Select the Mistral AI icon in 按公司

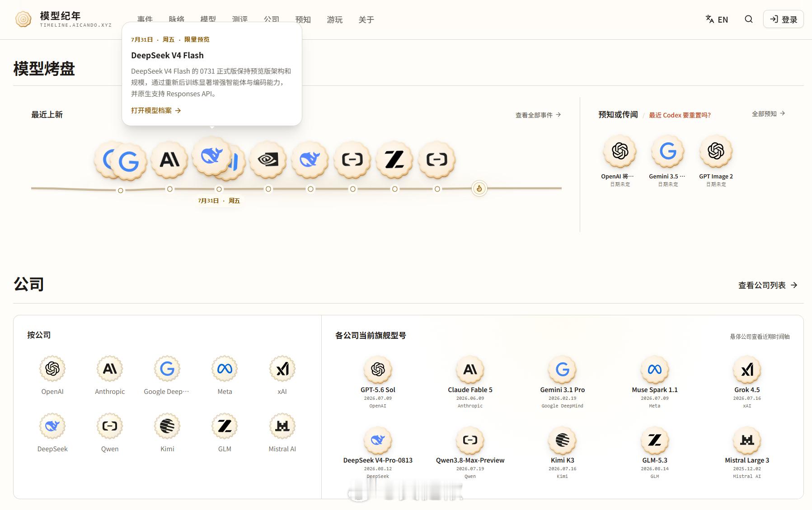pyautogui.click(x=282, y=426)
